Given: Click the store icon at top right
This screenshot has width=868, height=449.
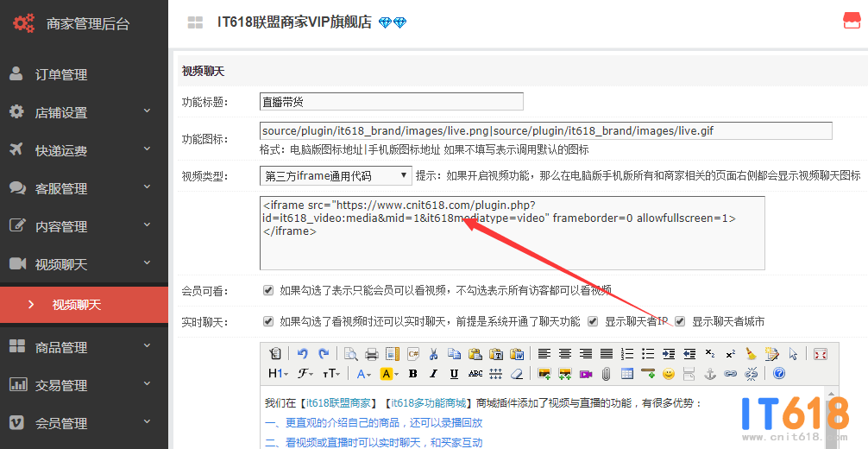Looking at the screenshot, I should (x=852, y=22).
